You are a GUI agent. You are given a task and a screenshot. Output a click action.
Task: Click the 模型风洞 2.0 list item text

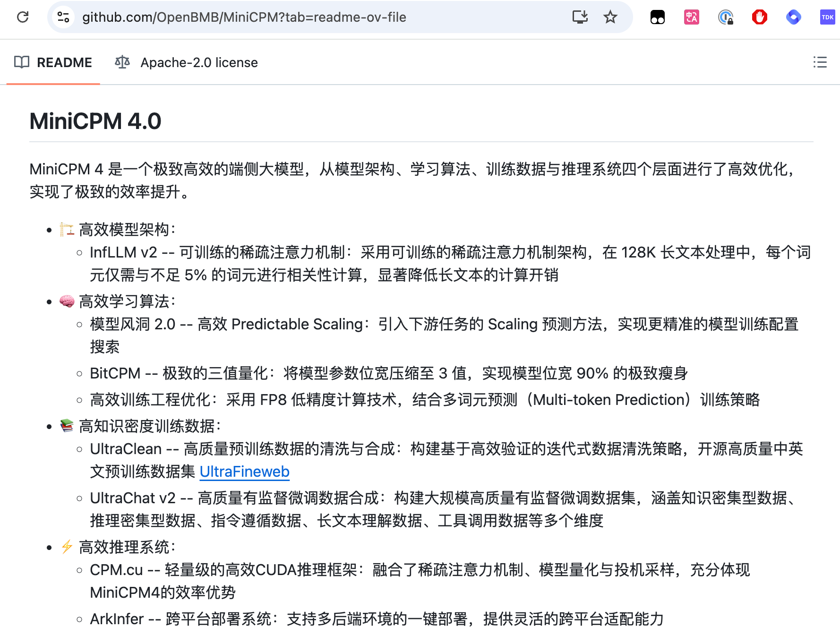(444, 335)
